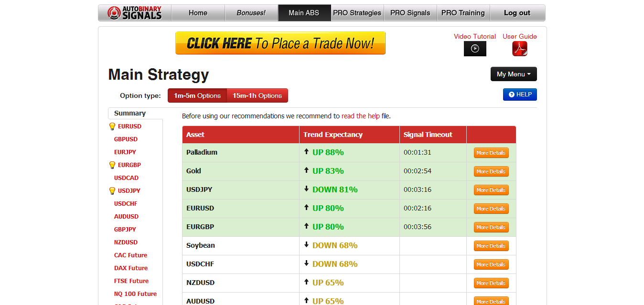Click the Gold asset name

(x=193, y=171)
